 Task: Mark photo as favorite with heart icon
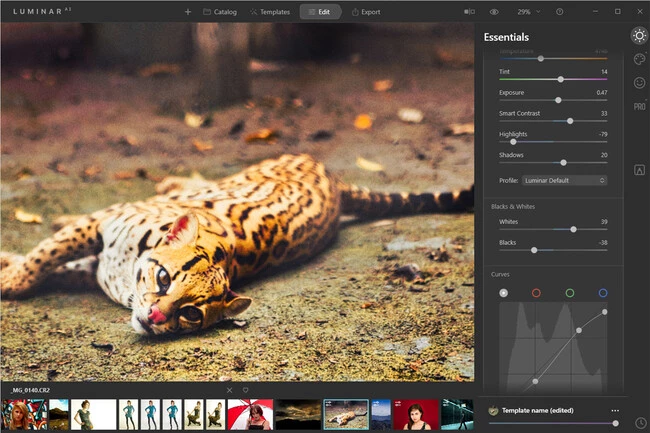(245, 390)
